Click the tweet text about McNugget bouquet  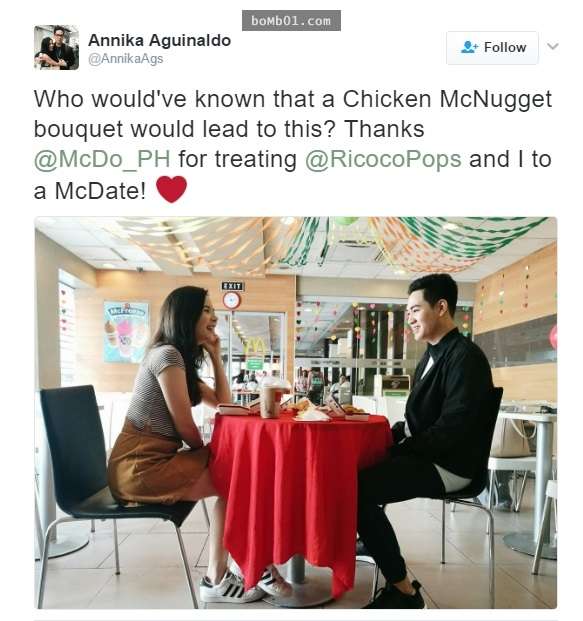coord(292,145)
